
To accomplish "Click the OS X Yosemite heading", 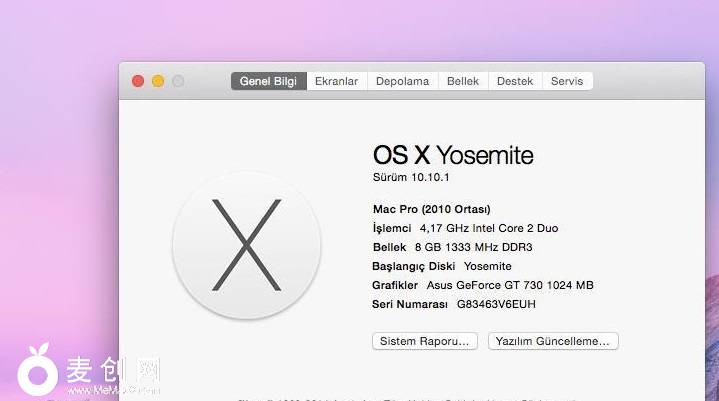I will tap(453, 155).
